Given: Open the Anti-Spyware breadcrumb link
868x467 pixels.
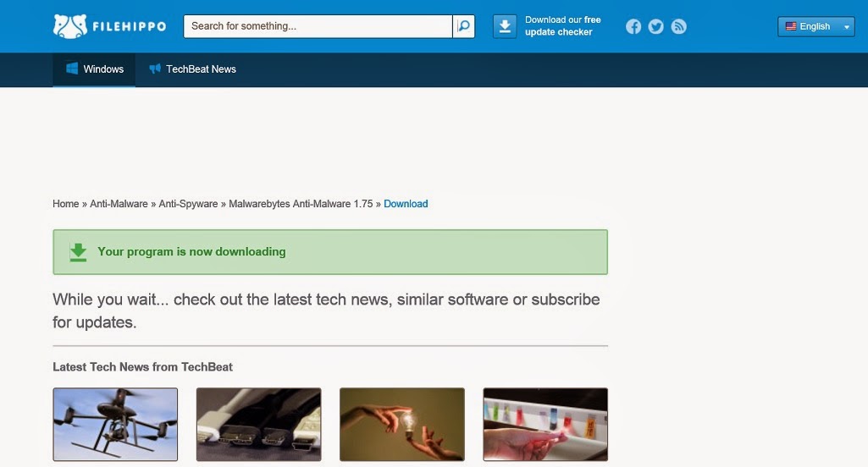Looking at the screenshot, I should [188, 204].
